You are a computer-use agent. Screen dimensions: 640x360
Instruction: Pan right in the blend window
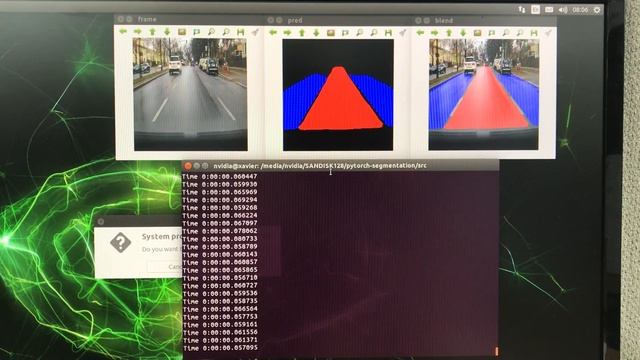click(434, 32)
